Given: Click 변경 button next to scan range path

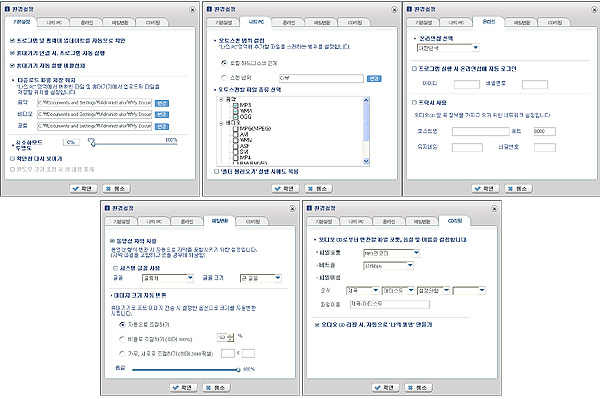Looking at the screenshot, I should (x=374, y=78).
